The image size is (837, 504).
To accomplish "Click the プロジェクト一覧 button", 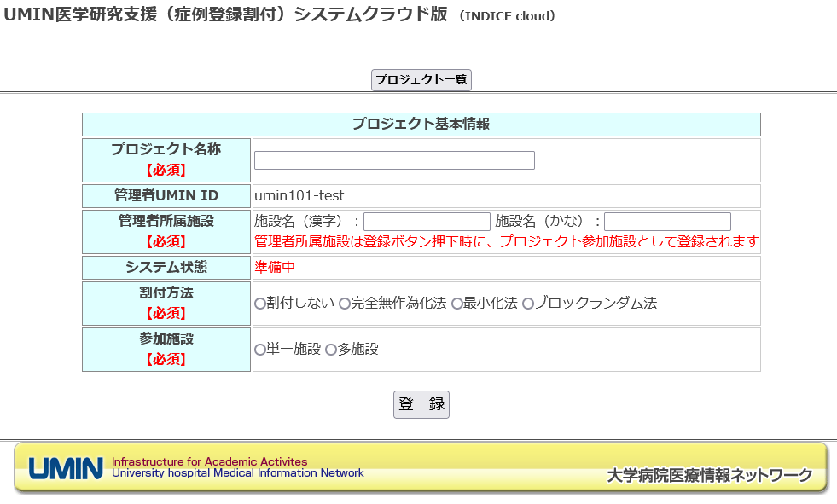I will 421,79.
